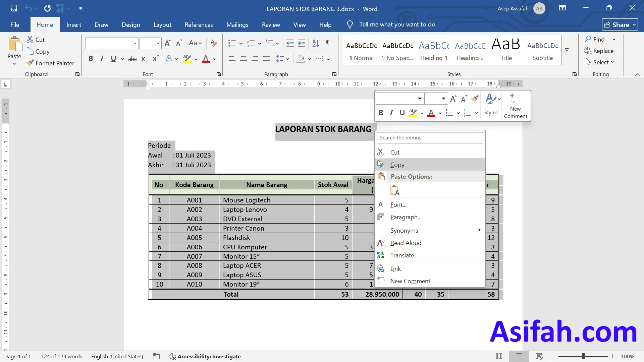Click the Increase Indent icon

pos(302,43)
